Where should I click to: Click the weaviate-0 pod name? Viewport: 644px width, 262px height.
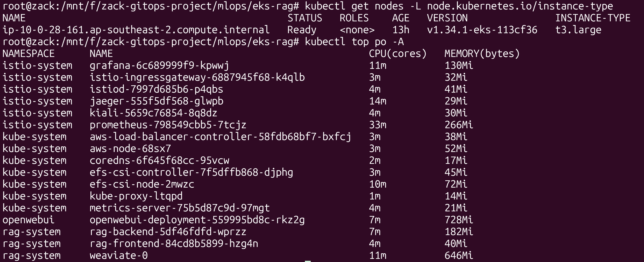[x=119, y=255]
